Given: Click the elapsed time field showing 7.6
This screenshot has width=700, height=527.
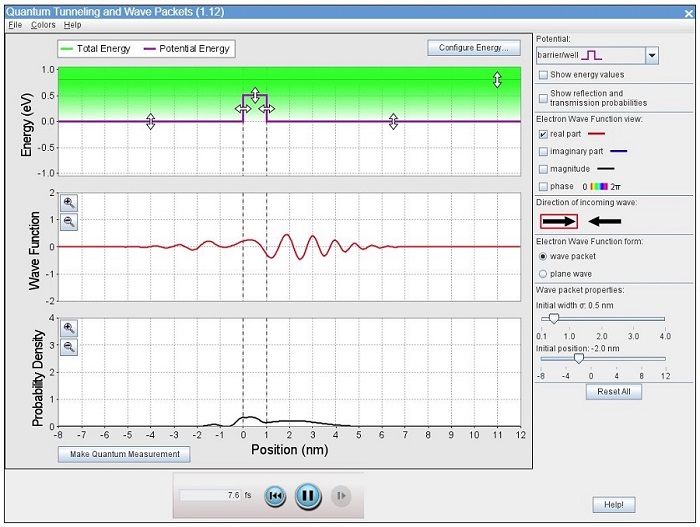Looking at the screenshot, I should point(210,495).
